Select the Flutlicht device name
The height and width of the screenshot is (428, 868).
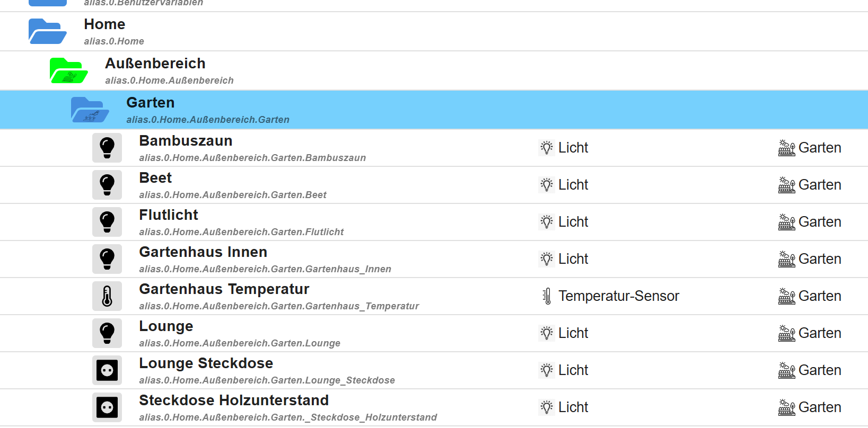pos(169,215)
